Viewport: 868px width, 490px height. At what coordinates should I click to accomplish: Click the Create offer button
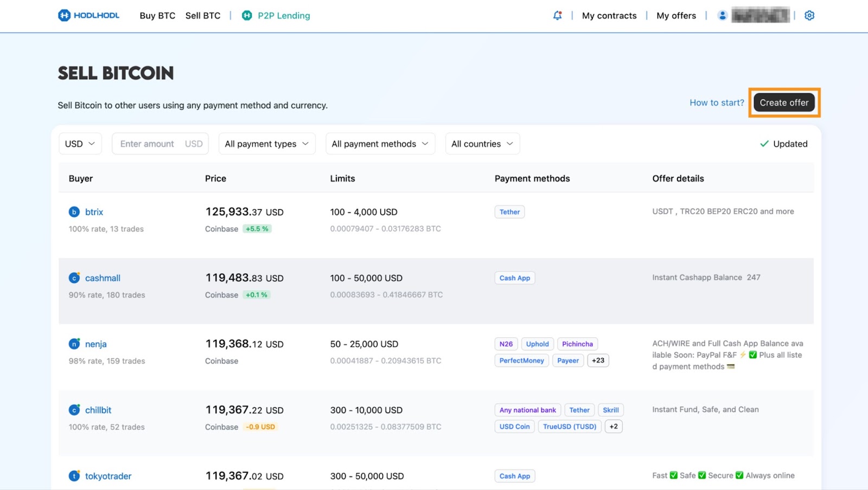784,102
